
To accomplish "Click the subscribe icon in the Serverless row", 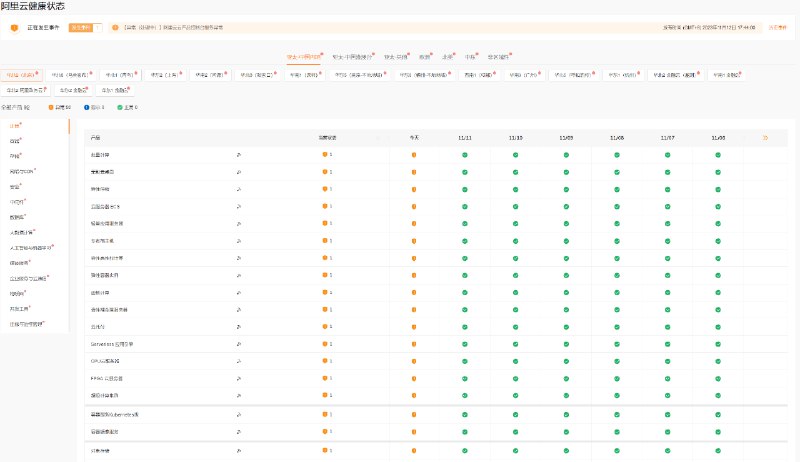I will 239,344.
